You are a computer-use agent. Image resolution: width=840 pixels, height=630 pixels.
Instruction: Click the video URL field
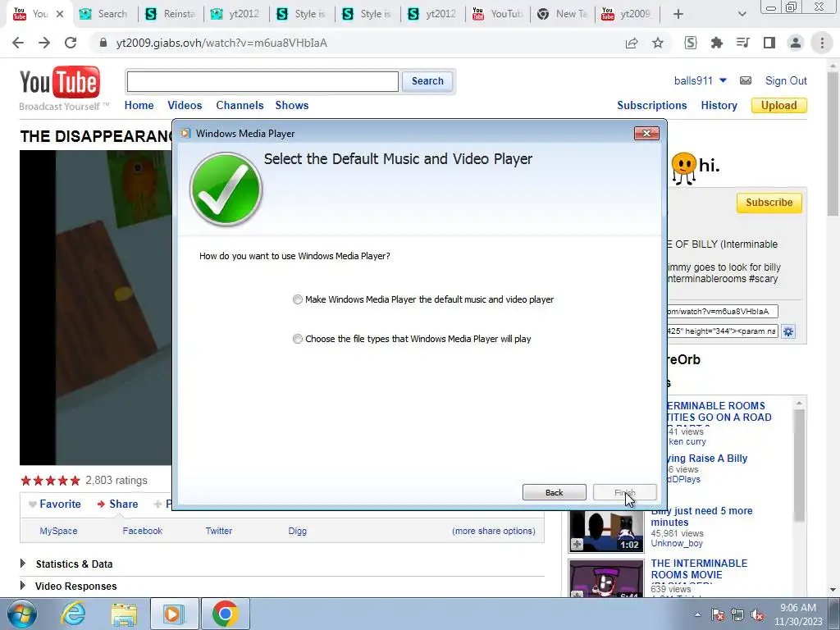coord(722,311)
